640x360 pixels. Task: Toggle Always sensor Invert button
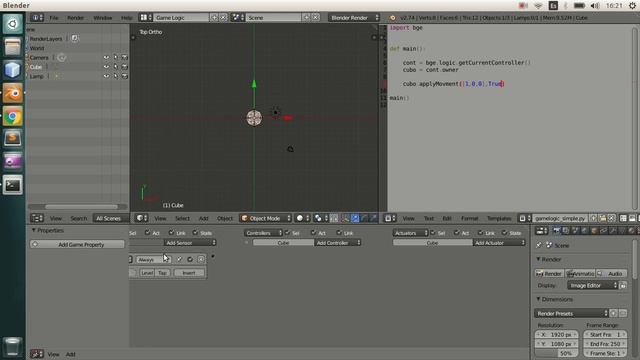tap(189, 273)
